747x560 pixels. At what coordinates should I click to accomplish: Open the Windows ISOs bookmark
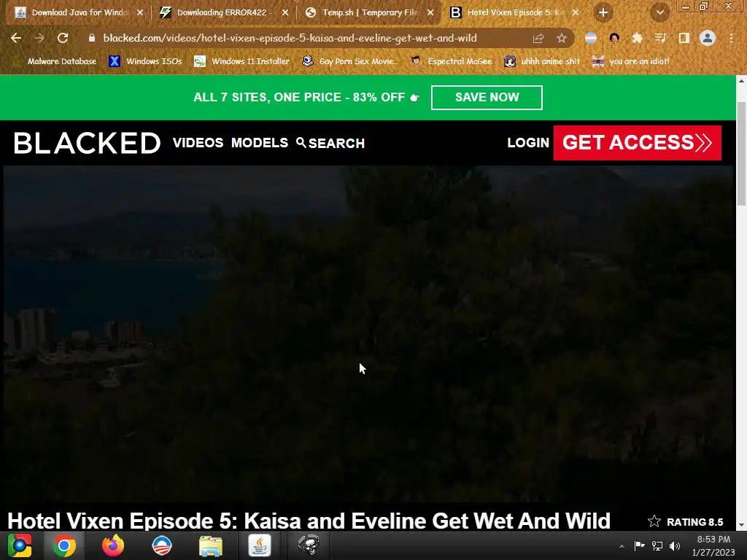tap(145, 61)
